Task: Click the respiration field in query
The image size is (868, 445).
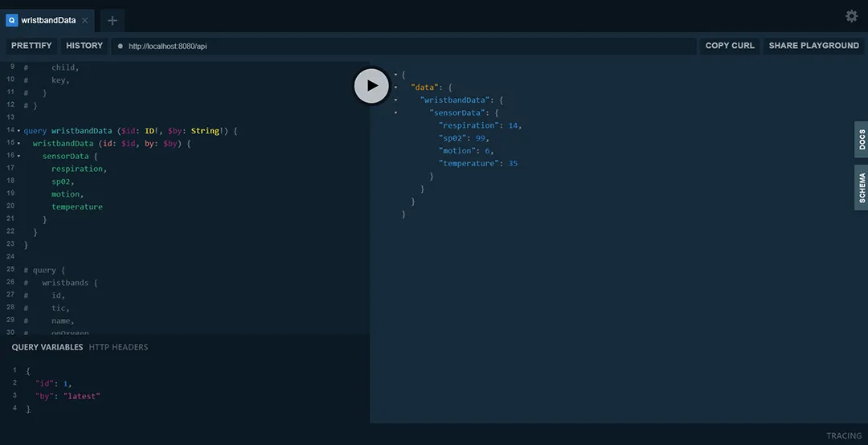Action: [77, 169]
